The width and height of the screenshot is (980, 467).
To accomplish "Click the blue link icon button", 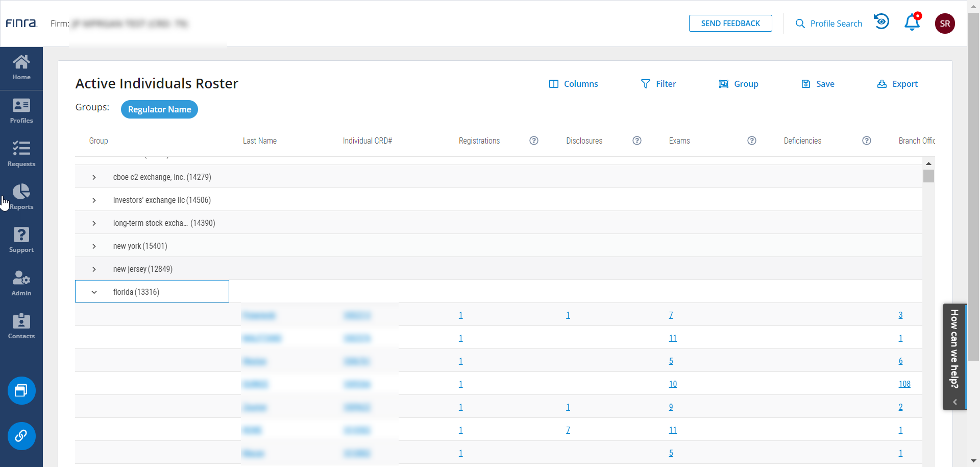I will [21, 436].
